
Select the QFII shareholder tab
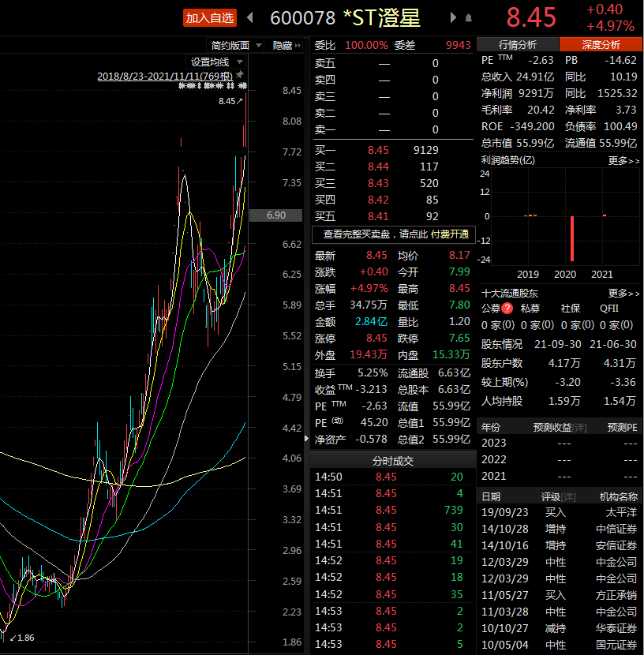pyautogui.click(x=609, y=309)
